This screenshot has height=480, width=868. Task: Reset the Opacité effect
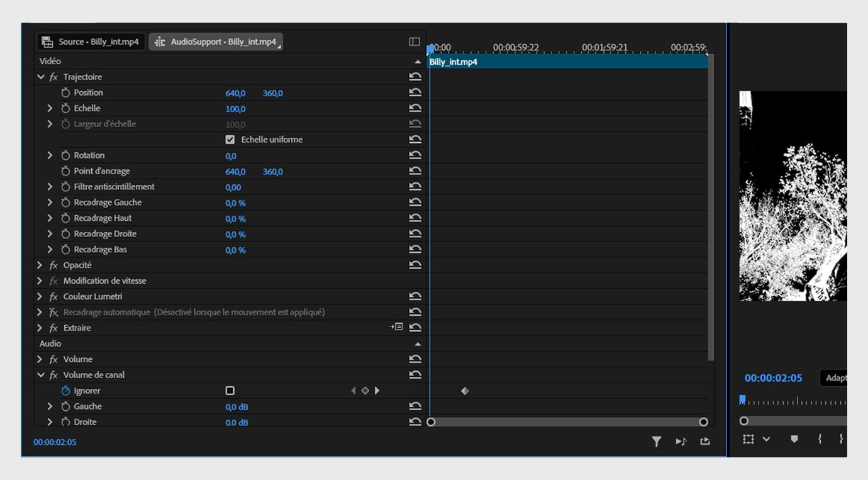pos(415,265)
